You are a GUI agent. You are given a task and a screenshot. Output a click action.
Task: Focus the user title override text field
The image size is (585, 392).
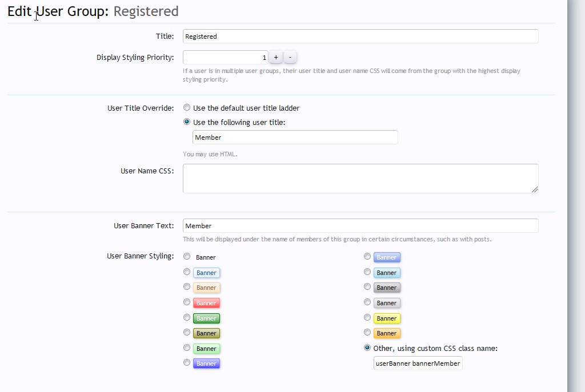click(295, 138)
